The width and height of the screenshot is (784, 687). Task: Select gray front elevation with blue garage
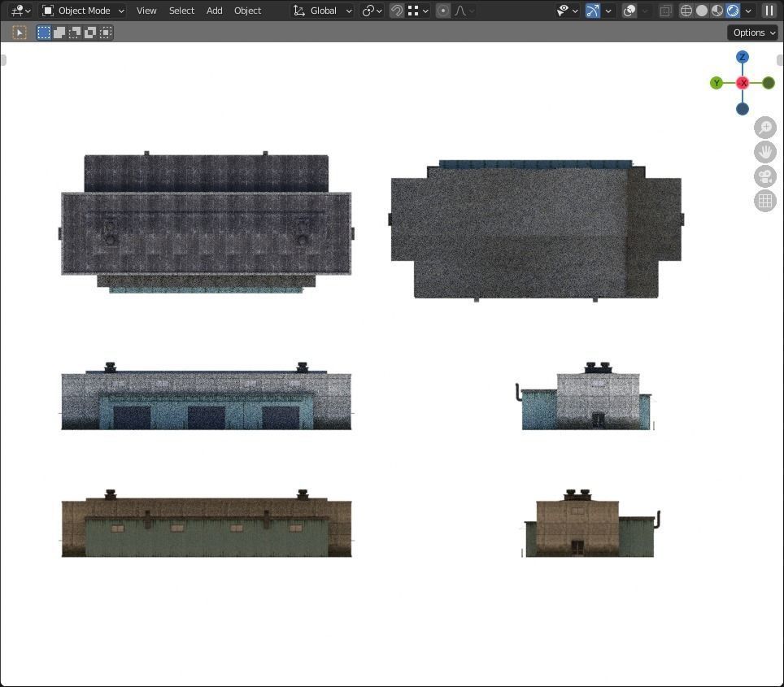click(x=206, y=397)
